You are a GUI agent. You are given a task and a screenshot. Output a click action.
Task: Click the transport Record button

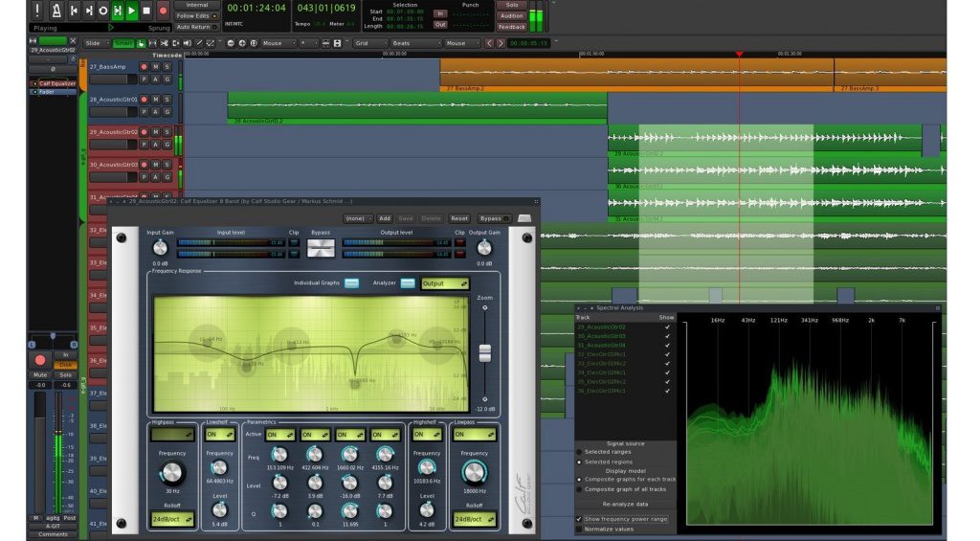pyautogui.click(x=163, y=11)
